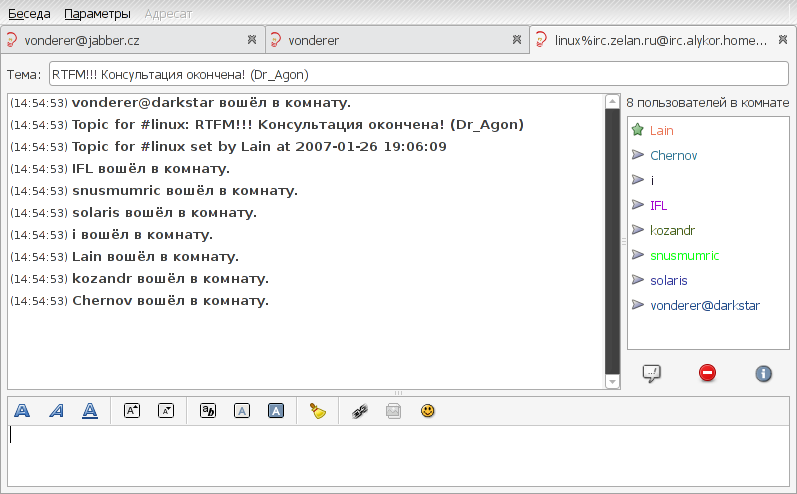Click the red ignore user button

[x=707, y=373]
